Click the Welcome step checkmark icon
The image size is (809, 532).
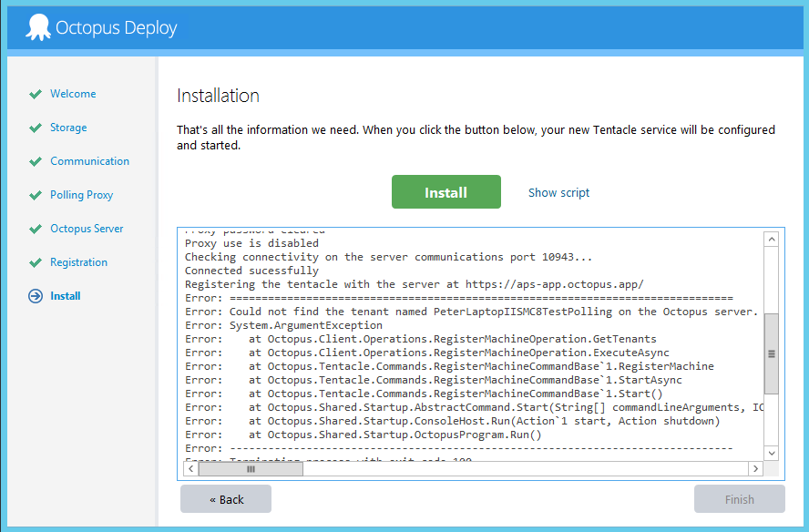tap(36, 94)
